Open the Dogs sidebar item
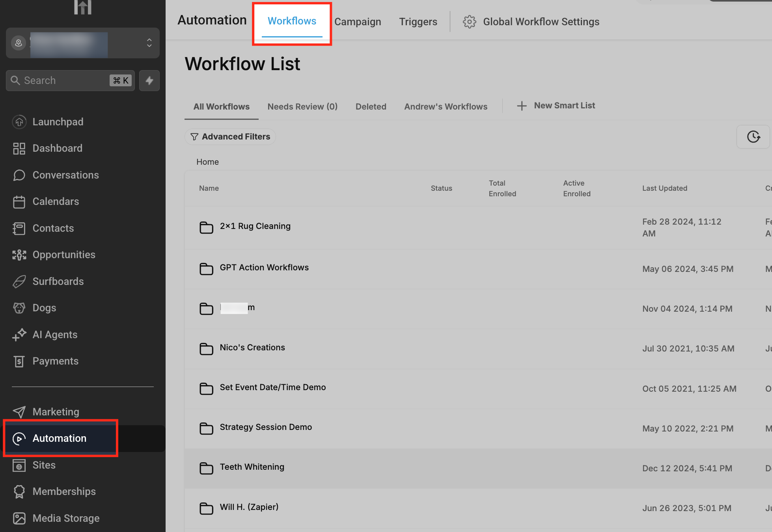The width and height of the screenshot is (772, 532). coord(44,308)
